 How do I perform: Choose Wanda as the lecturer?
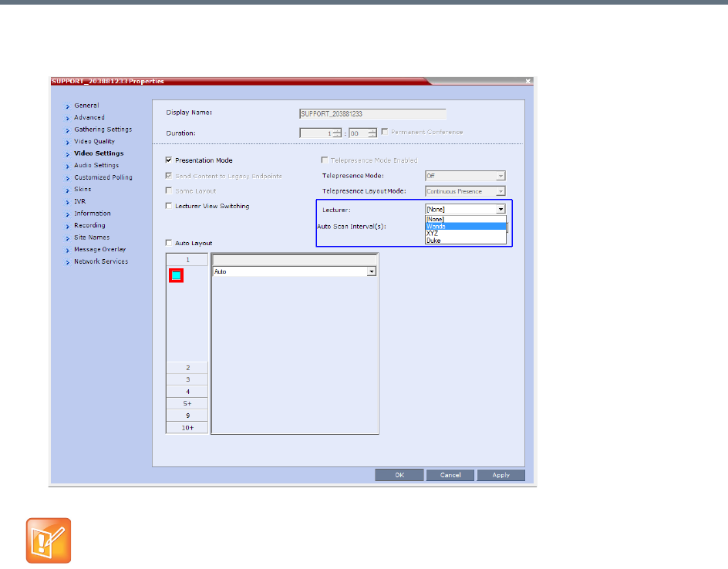[466, 227]
